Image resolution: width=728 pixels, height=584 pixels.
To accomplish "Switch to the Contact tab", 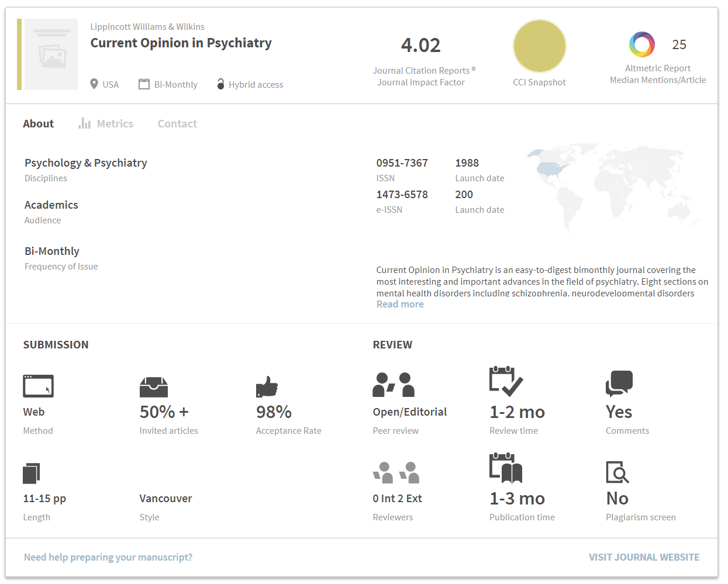I will coord(177,123).
